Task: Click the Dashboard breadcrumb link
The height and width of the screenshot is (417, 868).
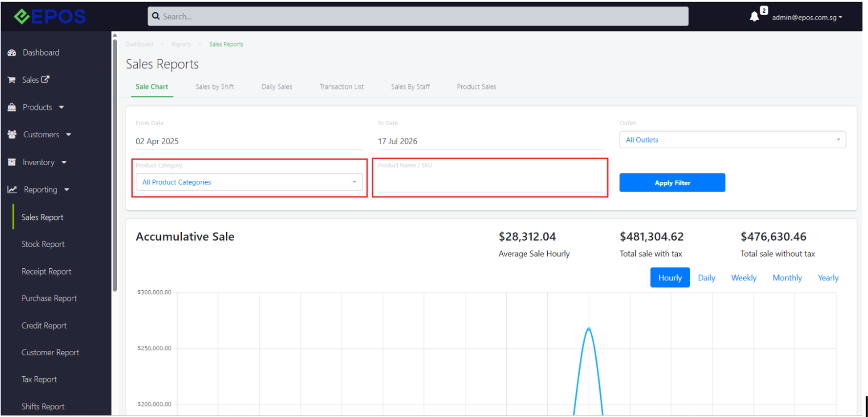Action: coord(139,45)
